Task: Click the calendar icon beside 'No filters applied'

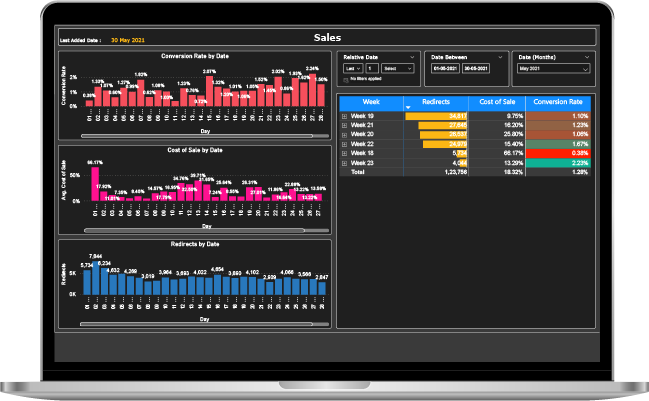Action: pos(346,80)
